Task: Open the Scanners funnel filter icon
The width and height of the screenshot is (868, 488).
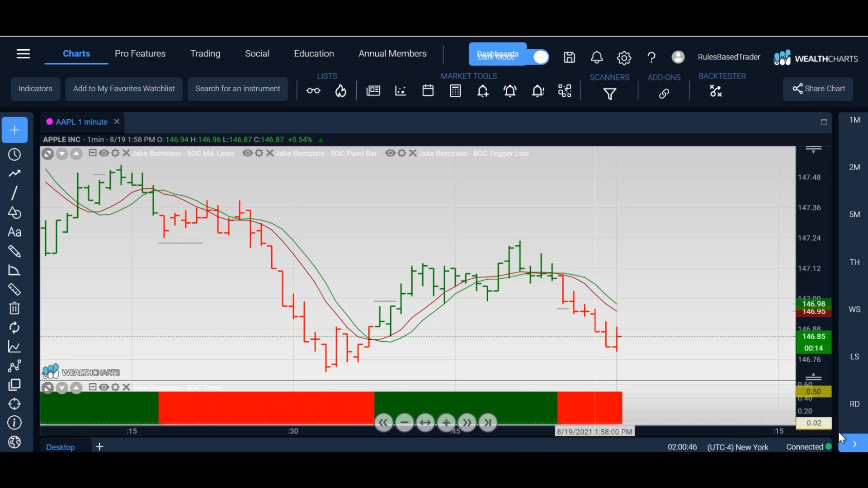Action: pos(610,94)
